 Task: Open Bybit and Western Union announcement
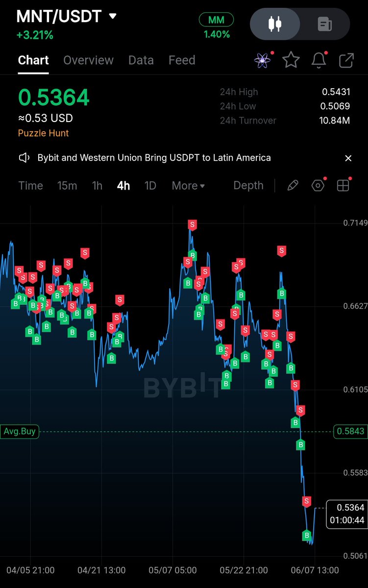coord(154,158)
